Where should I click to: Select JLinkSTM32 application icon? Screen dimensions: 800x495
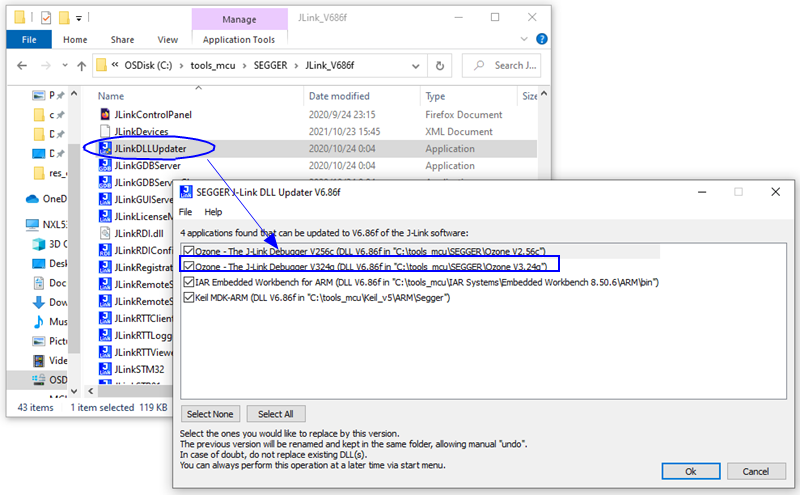(105, 369)
